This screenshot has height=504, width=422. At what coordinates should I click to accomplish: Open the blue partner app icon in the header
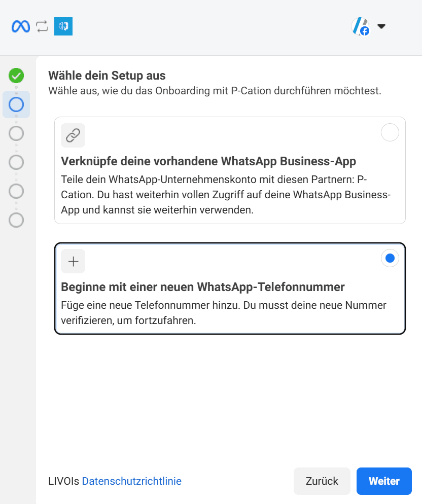[x=63, y=26]
